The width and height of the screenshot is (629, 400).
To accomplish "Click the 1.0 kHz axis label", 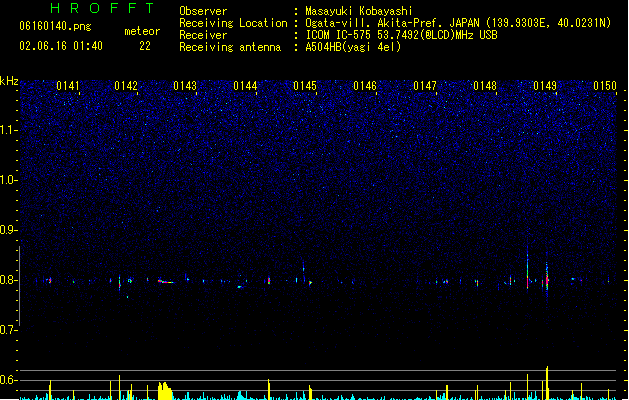I will [x=8, y=180].
